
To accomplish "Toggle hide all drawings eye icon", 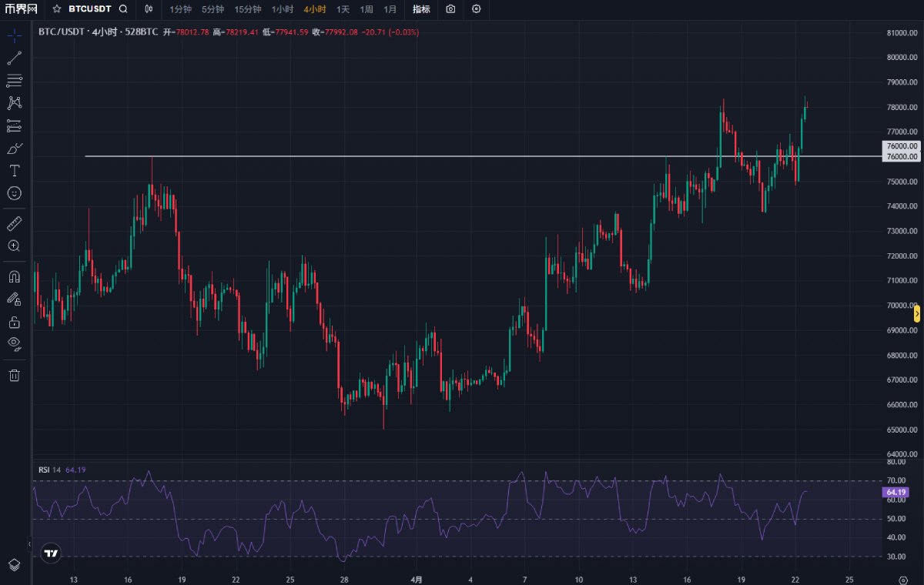I will click(14, 344).
